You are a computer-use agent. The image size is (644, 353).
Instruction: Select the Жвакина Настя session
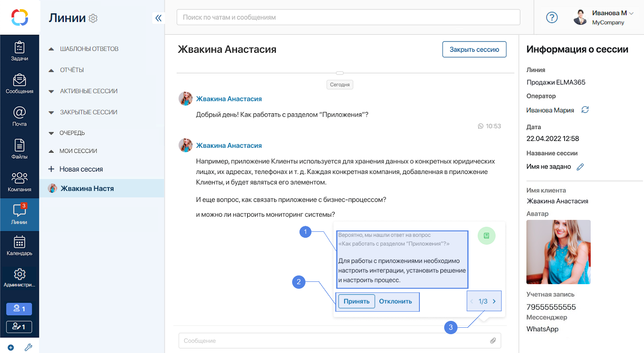[87, 188]
